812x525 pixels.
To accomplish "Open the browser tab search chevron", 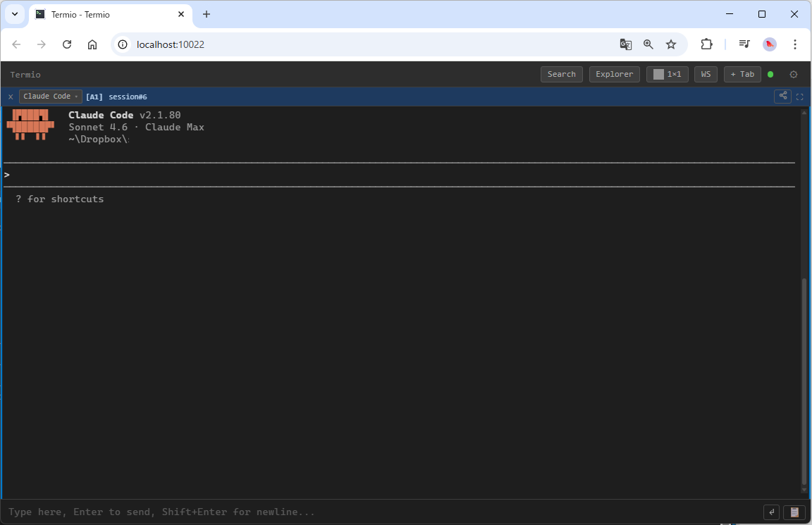I will [x=14, y=14].
